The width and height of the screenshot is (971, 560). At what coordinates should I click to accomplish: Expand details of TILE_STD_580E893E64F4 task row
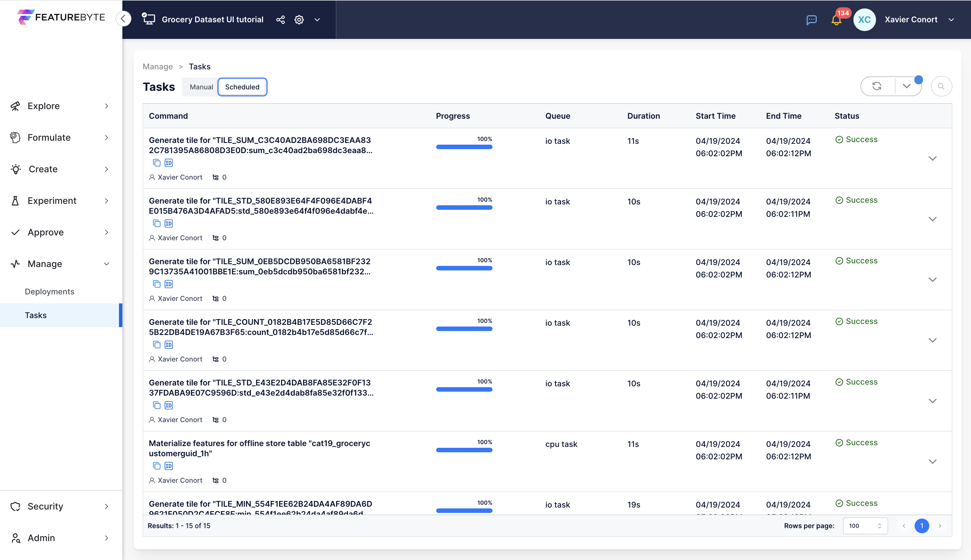point(932,219)
